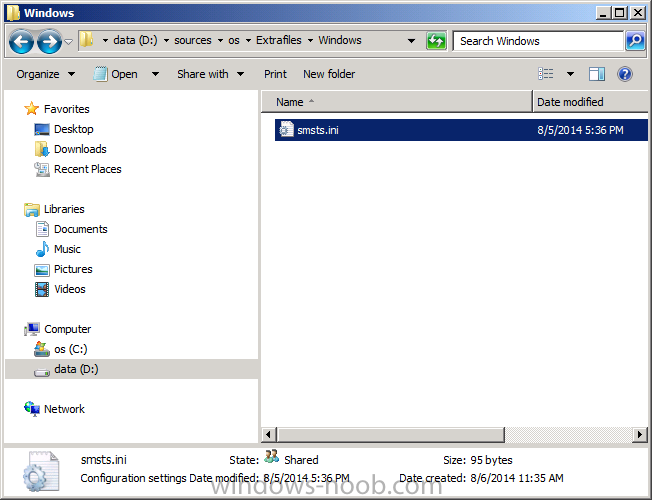Screen dimensions: 652x500
Task: Open the Share with menu
Action: point(210,74)
